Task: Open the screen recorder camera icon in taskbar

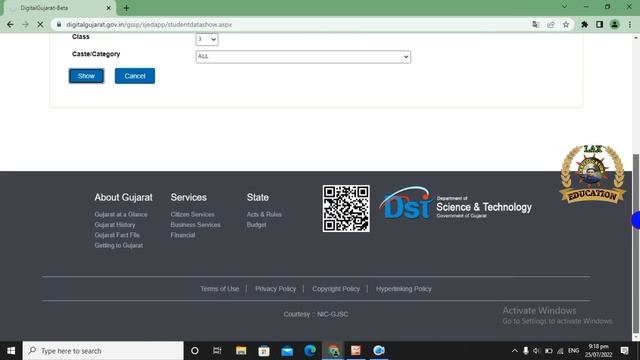Action: tap(379, 351)
